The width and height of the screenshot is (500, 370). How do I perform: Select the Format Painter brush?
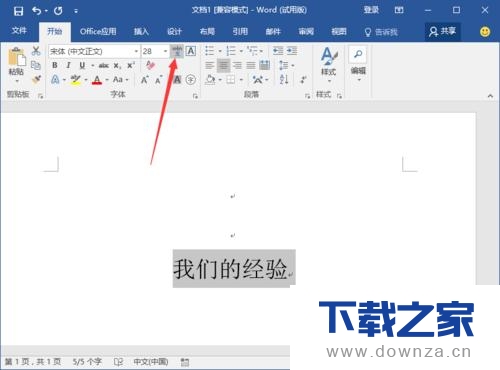click(36, 79)
